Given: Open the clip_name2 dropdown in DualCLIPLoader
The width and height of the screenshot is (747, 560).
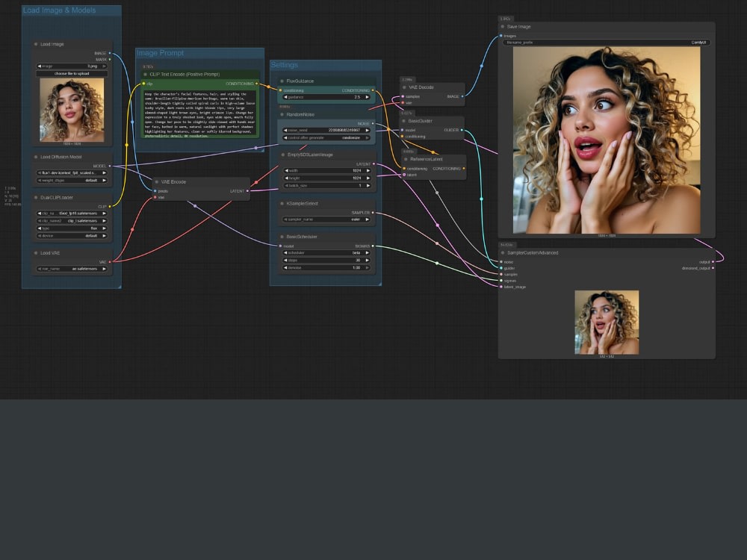Looking at the screenshot, I should 72,221.
